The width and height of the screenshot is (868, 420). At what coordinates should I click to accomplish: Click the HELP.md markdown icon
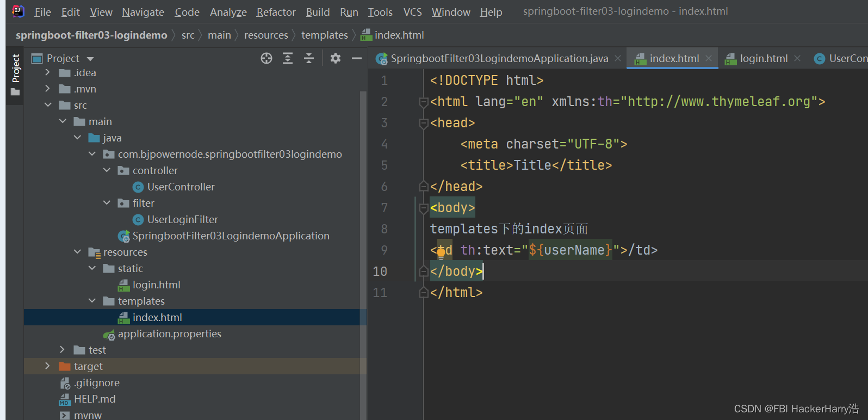click(65, 399)
